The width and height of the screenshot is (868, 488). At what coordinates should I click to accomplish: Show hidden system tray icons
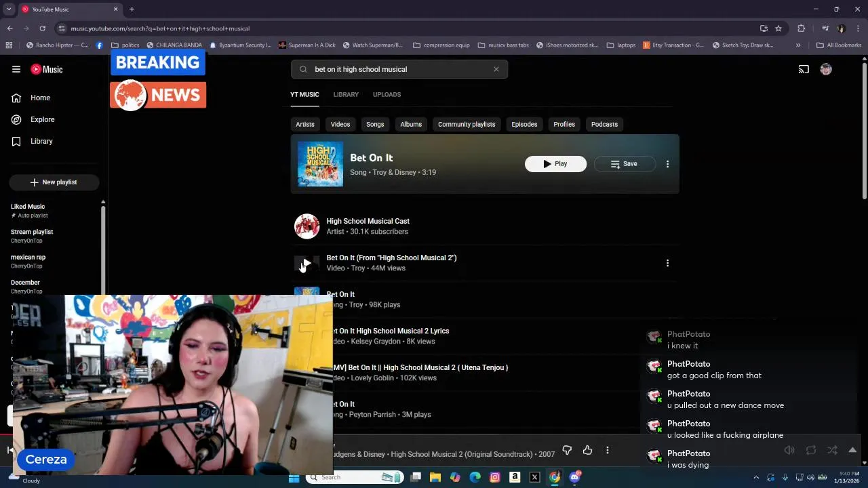[756, 477]
